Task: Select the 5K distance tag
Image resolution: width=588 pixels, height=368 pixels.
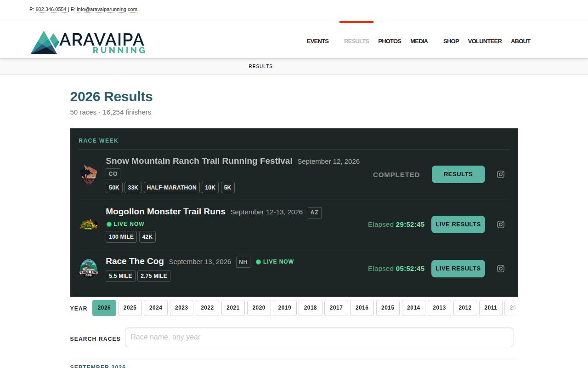Action: point(227,188)
